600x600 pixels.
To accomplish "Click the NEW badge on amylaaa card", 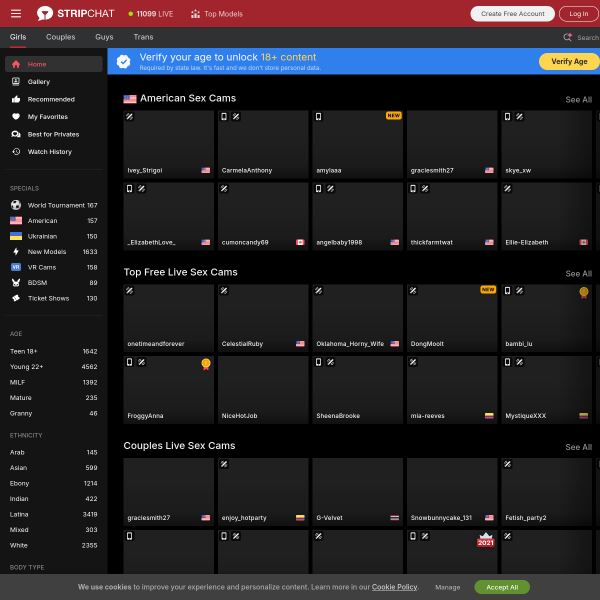I will (x=394, y=116).
